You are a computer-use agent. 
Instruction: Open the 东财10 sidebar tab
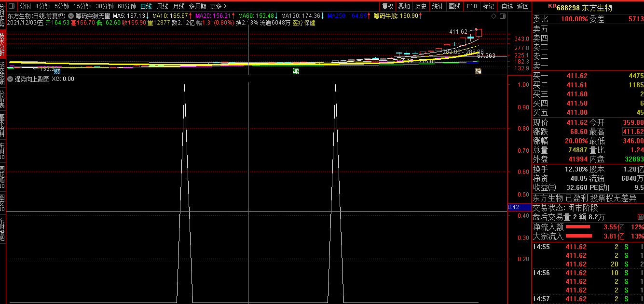(2, 151)
